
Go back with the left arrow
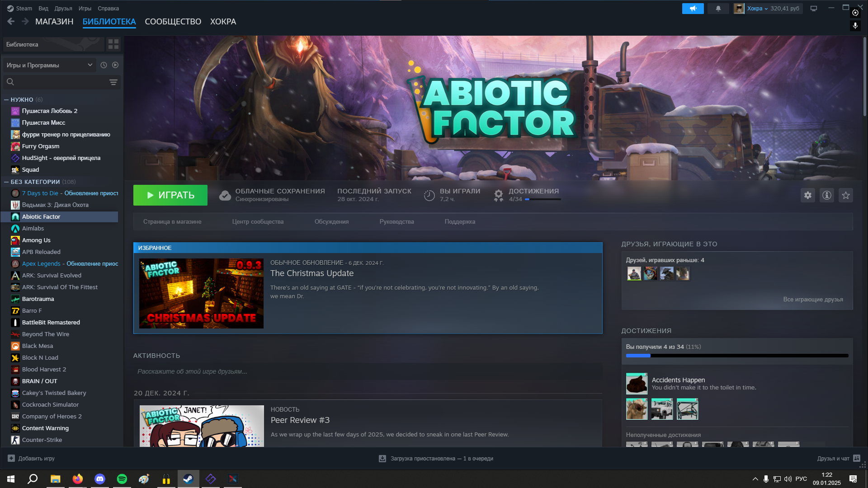tap(11, 21)
